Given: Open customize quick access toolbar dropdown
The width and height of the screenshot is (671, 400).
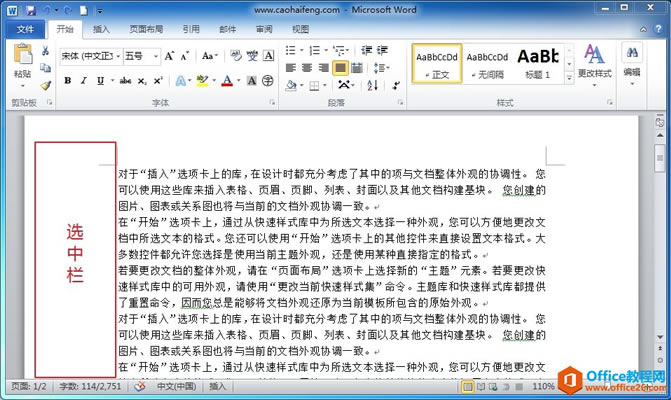Looking at the screenshot, I should 100,11.
